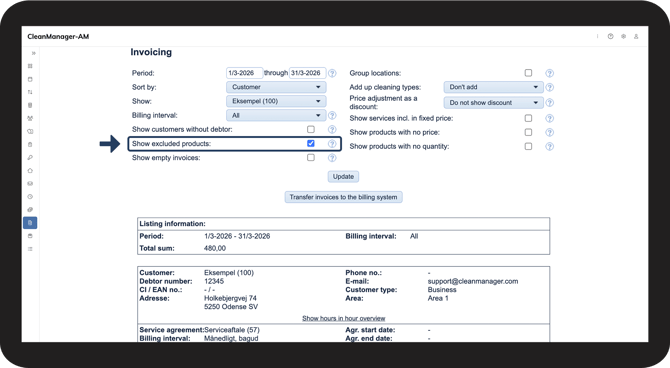Select the debtor number 12345
This screenshot has width=670, height=368.
click(x=214, y=281)
